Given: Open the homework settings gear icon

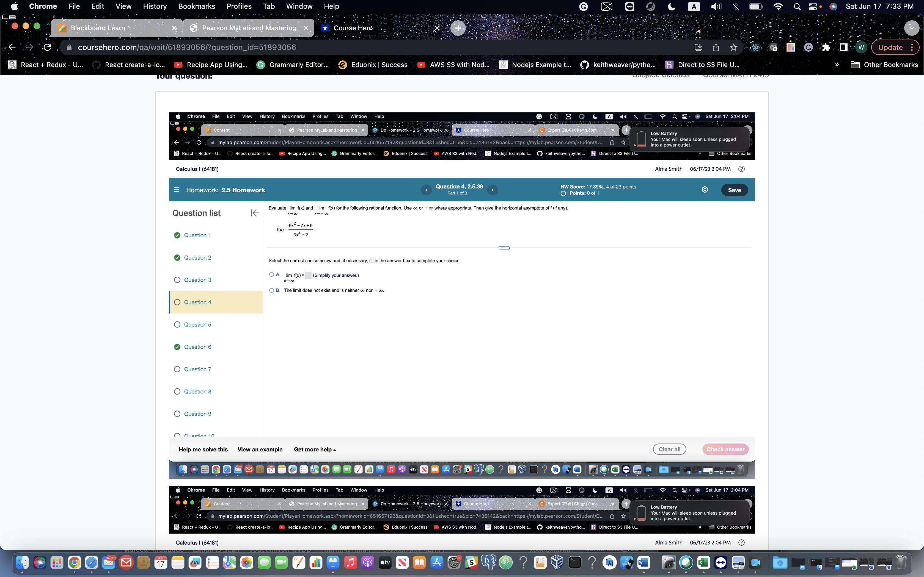Looking at the screenshot, I should click(x=705, y=189).
